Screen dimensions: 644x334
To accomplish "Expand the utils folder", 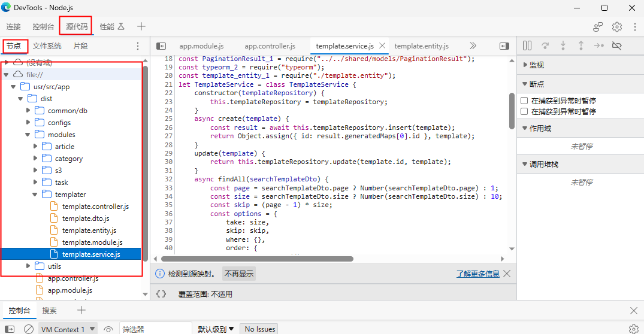I will [x=28, y=266].
